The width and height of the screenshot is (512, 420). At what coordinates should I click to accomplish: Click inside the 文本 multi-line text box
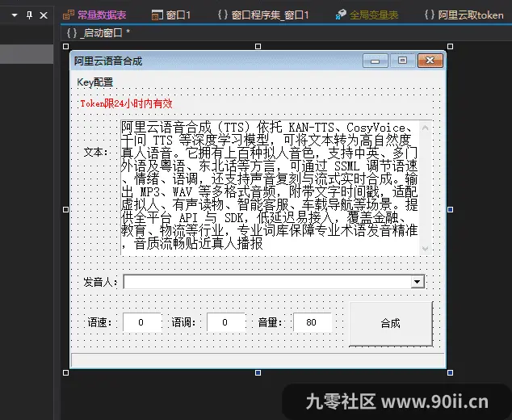270,188
